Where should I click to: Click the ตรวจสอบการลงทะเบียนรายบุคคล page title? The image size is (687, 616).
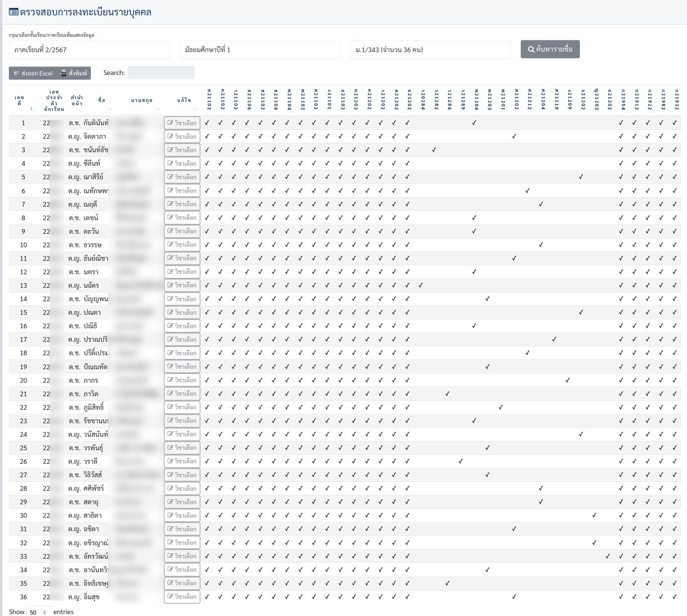point(86,12)
